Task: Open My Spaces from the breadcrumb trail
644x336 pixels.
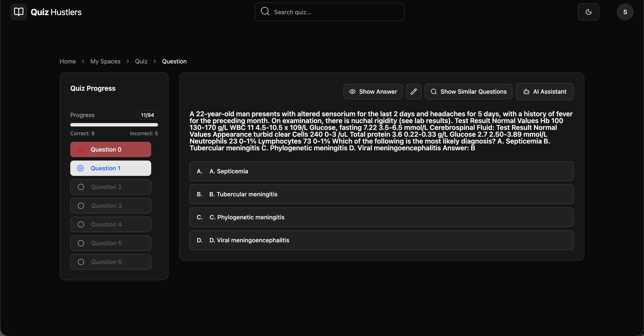Action: click(105, 61)
